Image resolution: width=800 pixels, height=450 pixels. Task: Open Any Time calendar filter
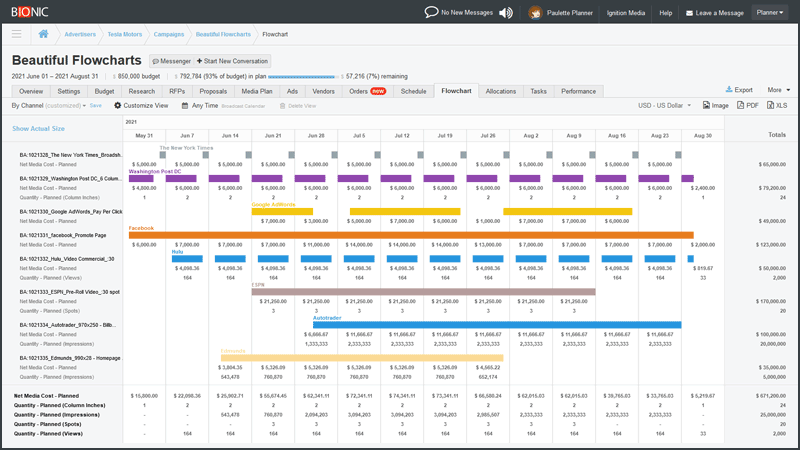pos(200,106)
